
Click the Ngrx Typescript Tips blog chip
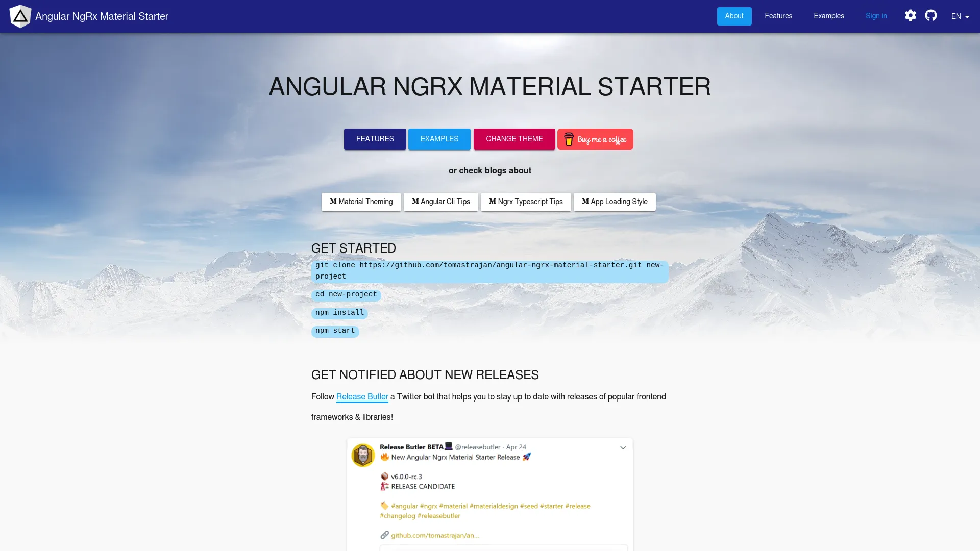tap(526, 201)
